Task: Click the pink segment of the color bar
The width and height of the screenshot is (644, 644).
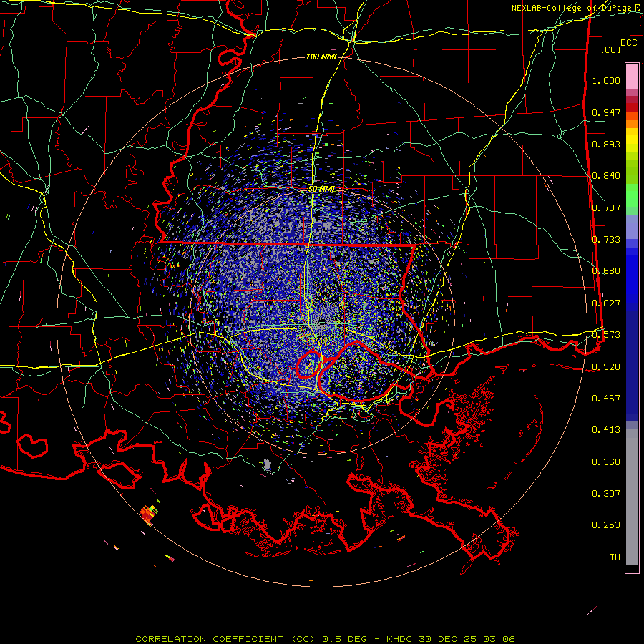Action: point(632,77)
